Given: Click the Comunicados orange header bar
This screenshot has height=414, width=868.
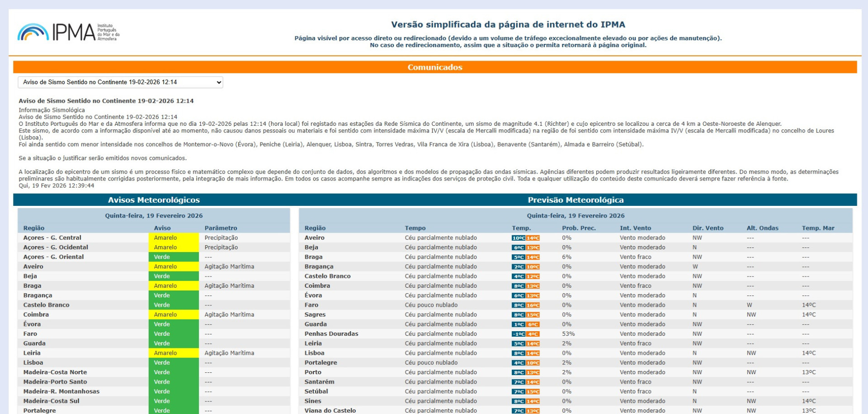Looking at the screenshot, I should click(x=434, y=67).
